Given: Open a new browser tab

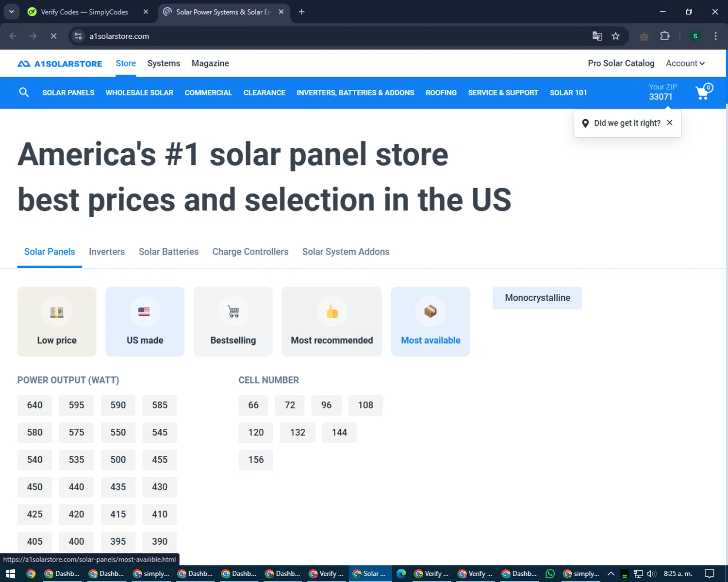Looking at the screenshot, I should coord(301,12).
